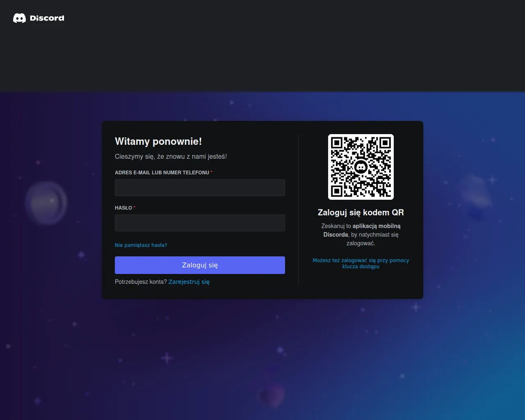Open the 'Zarejestruj się' registration link

(x=189, y=282)
